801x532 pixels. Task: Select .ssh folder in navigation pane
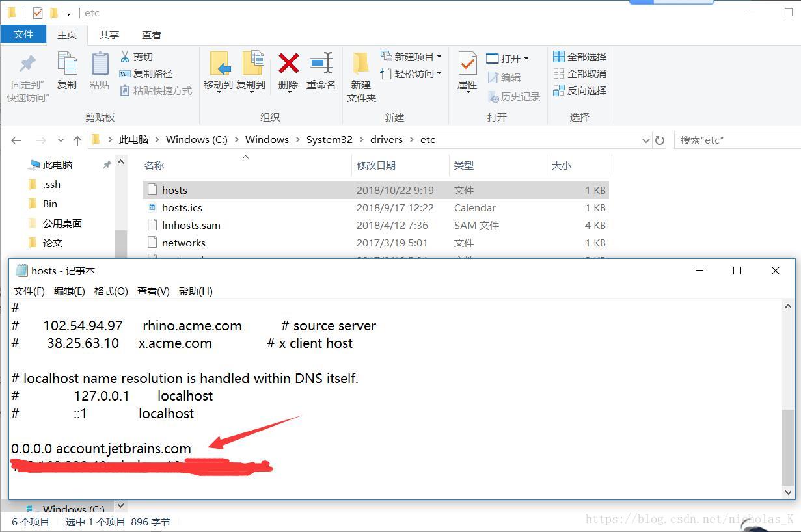point(51,185)
